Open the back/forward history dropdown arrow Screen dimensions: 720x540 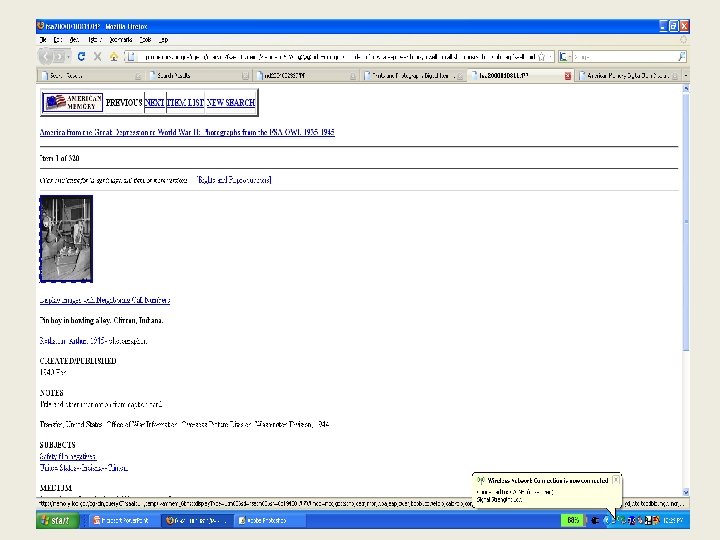pyautogui.click(x=68, y=57)
